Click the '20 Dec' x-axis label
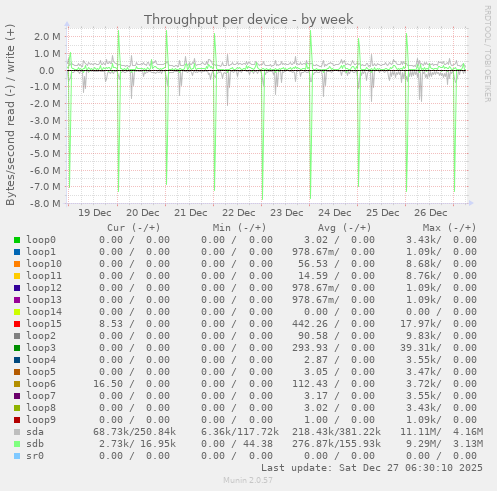497x491 pixels. click(143, 213)
